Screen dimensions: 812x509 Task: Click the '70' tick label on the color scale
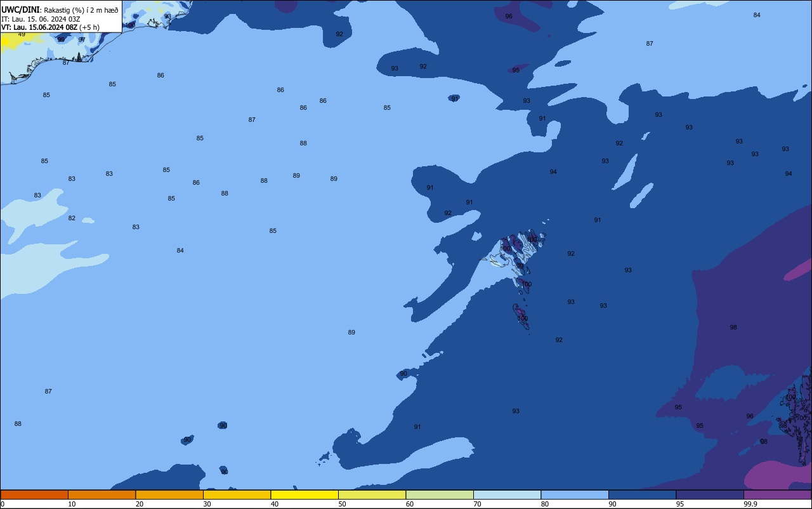pyautogui.click(x=477, y=504)
